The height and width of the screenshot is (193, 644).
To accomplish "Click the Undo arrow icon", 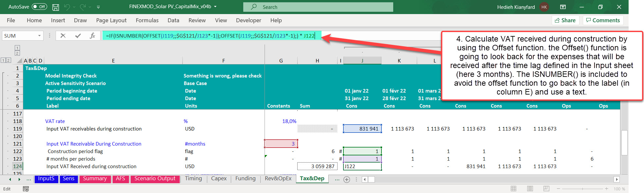I will [67, 7].
